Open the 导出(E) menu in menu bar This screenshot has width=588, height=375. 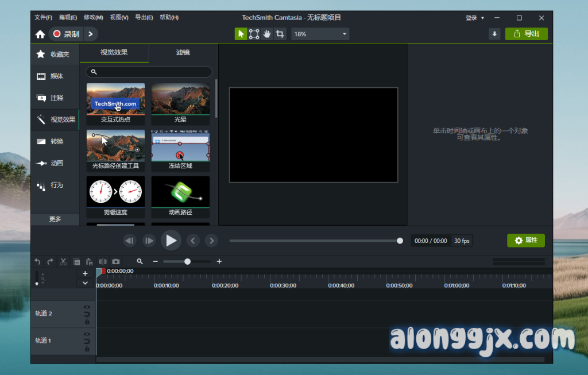click(144, 17)
